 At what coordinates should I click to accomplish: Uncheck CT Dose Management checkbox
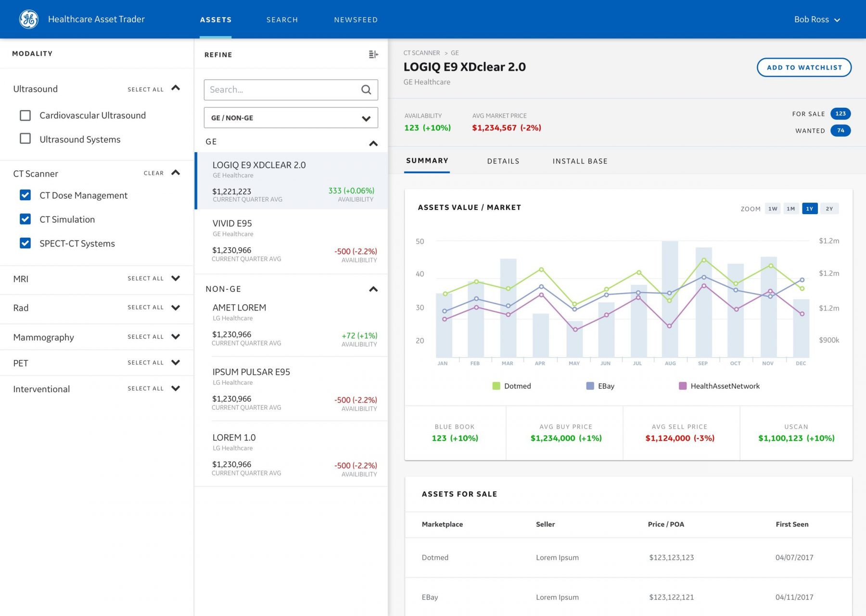coord(25,195)
